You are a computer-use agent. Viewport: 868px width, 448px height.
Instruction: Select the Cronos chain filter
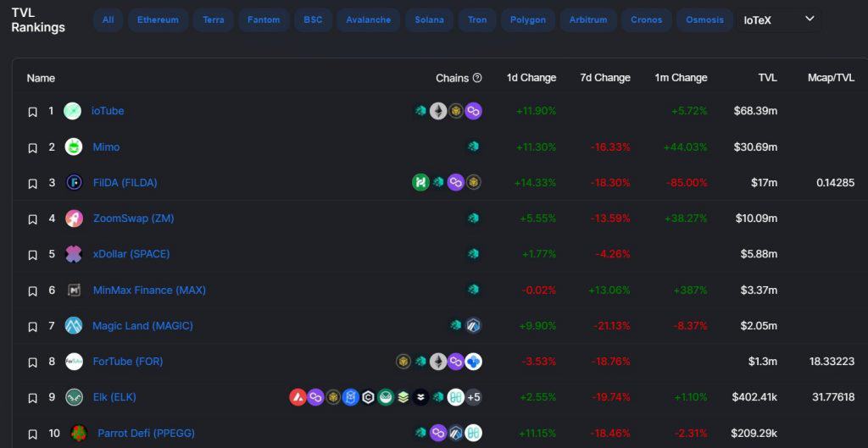tap(646, 20)
